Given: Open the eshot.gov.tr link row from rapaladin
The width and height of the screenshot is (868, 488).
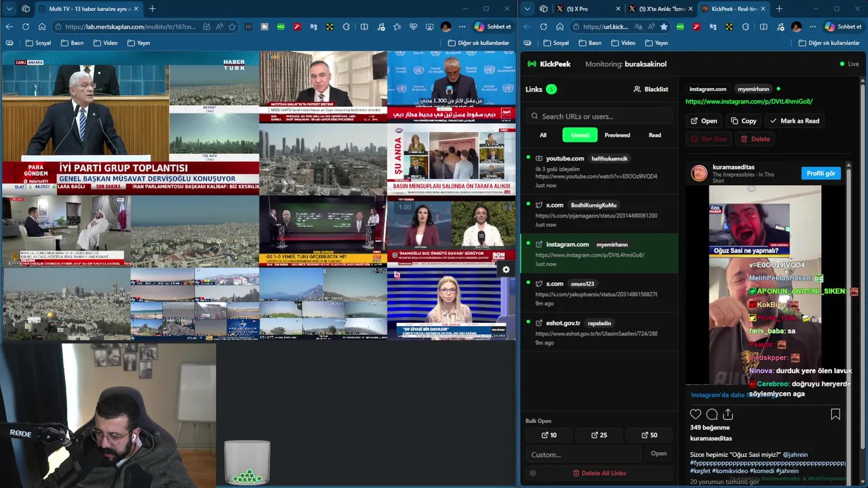Looking at the screenshot, I should point(599,332).
